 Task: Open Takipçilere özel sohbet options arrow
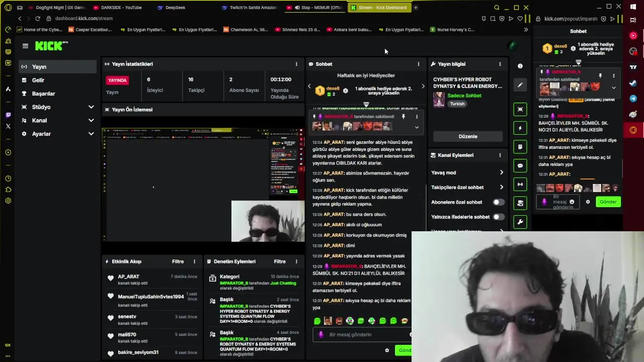[501, 187]
